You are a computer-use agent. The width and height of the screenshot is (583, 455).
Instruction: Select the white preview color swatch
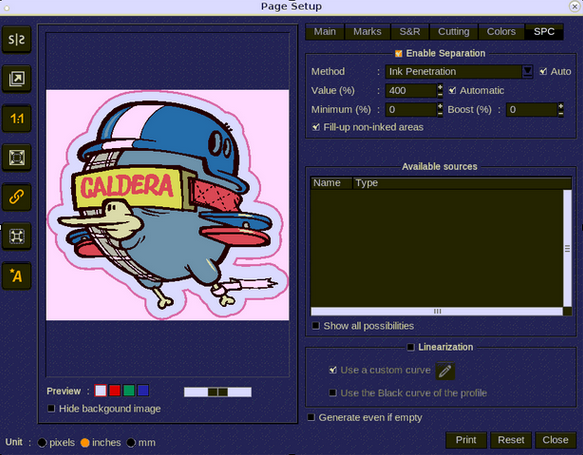100,391
